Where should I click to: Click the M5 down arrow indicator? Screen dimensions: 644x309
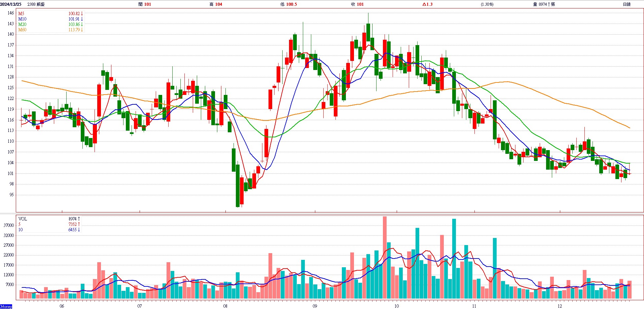(x=82, y=14)
